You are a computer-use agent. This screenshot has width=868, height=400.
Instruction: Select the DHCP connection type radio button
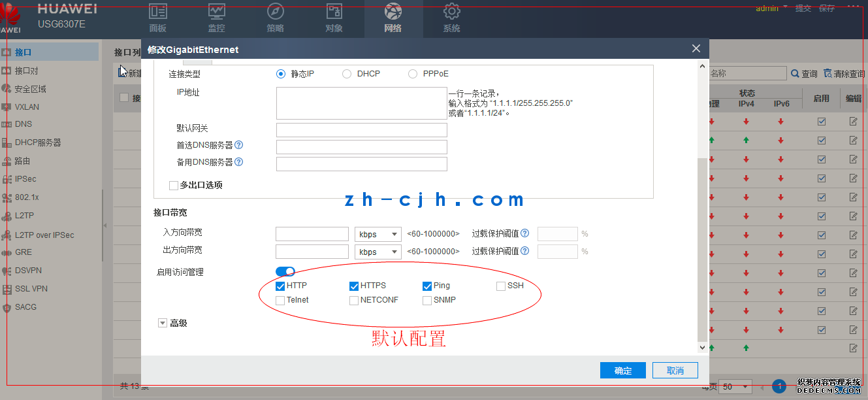coord(347,74)
